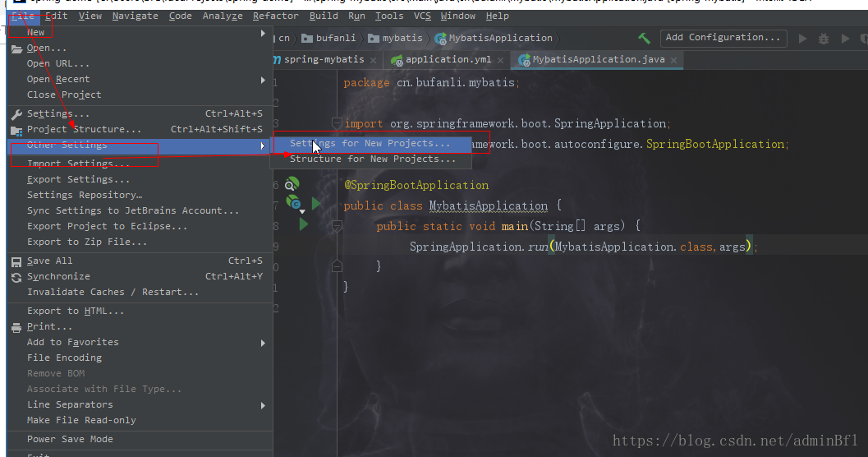This screenshot has width=868, height=457.
Task: Open Settings... with Ctrl+Alt+S entry
Action: click(x=140, y=113)
